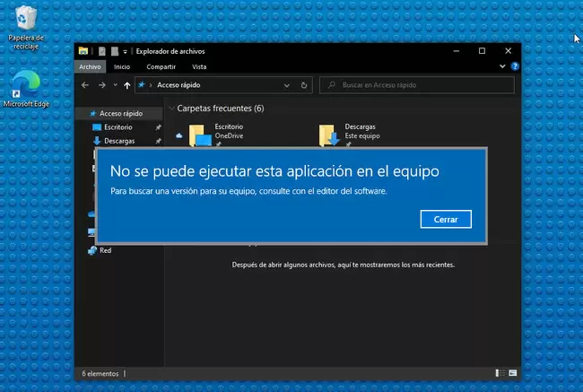The height and width of the screenshot is (392, 583).
Task: Switch to large icons view in status bar
Action: tap(513, 372)
